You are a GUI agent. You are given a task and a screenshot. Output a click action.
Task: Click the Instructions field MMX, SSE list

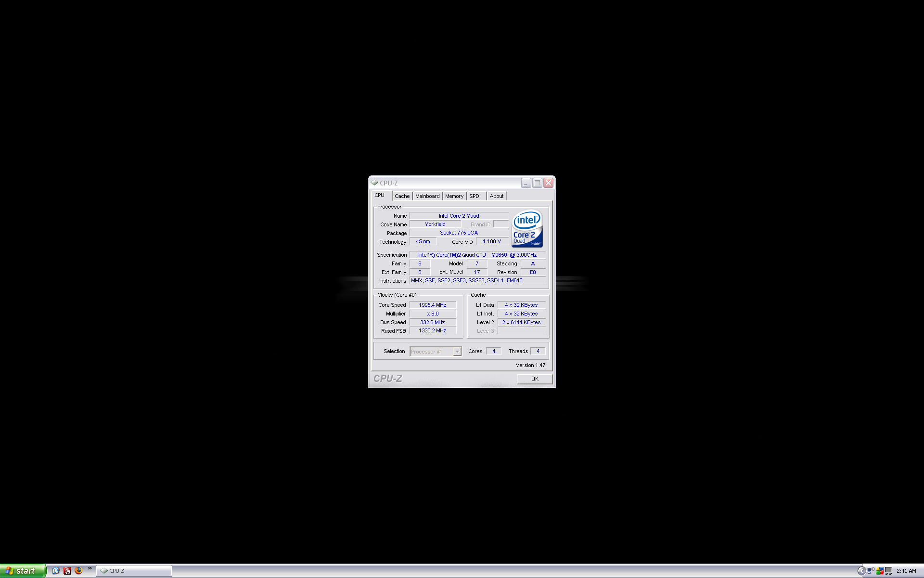click(x=477, y=281)
